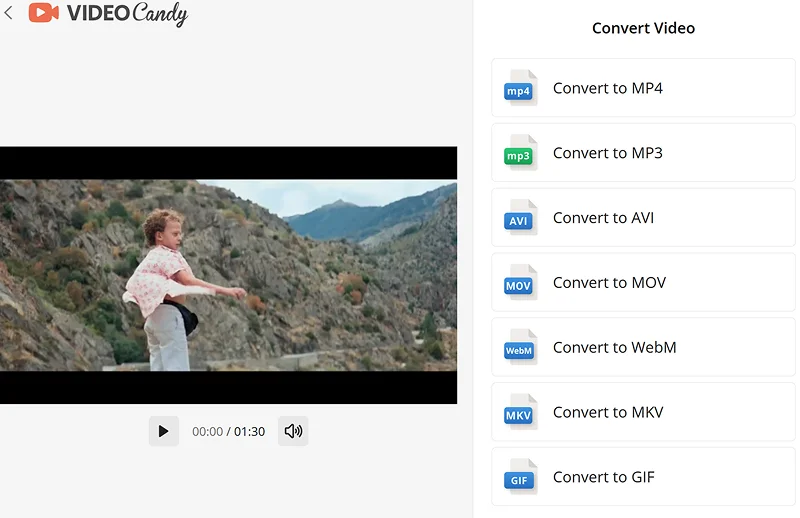Pick the Convert to AVI option
The height and width of the screenshot is (518, 800).
click(643, 217)
